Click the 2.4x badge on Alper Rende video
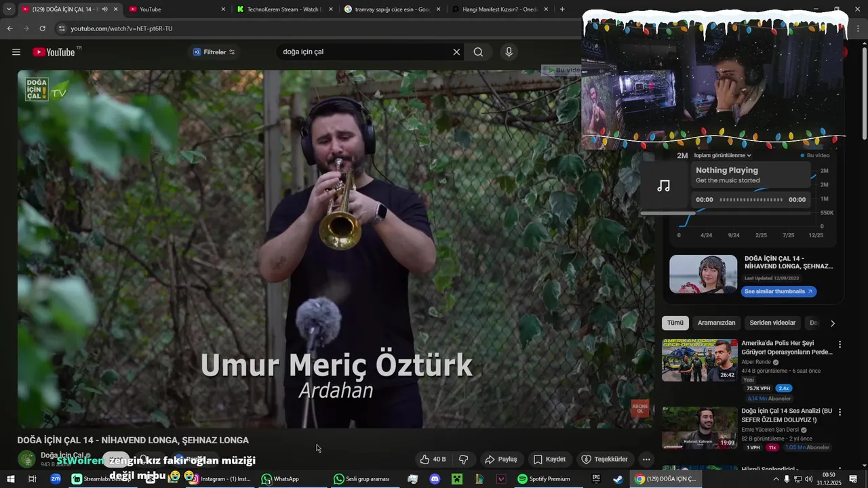This screenshot has height=488, width=868. pos(783,388)
